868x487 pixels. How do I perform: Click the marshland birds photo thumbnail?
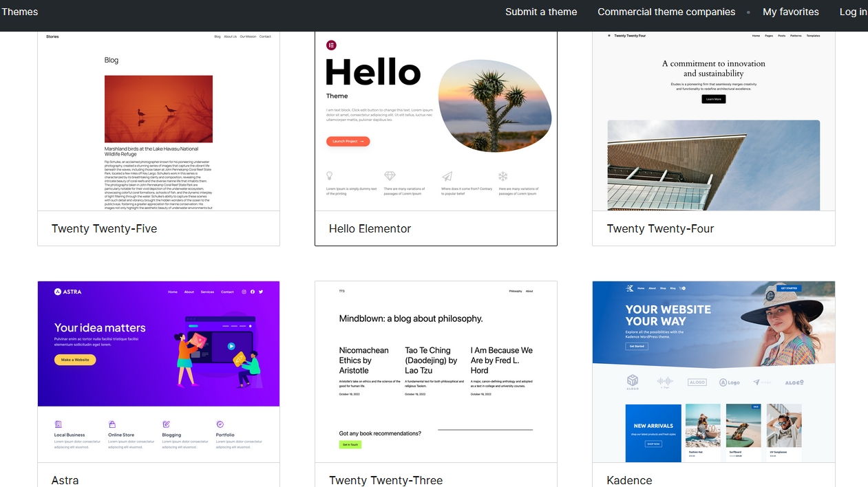click(x=158, y=109)
